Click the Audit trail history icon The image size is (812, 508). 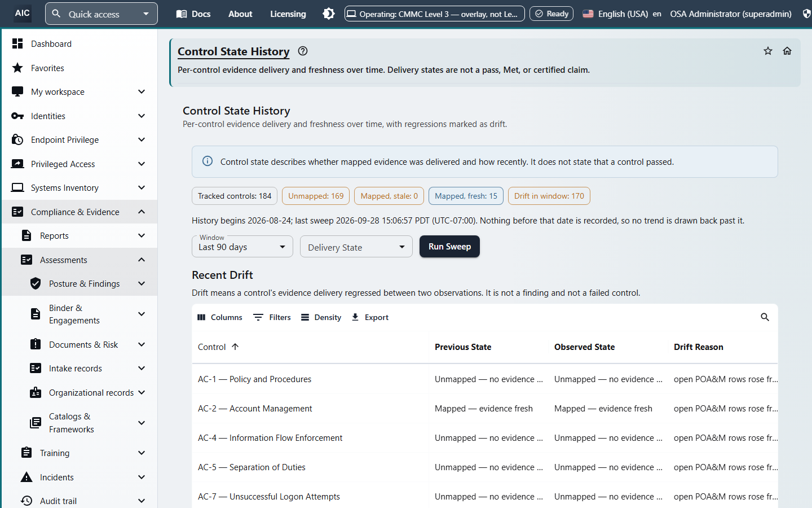click(x=27, y=501)
